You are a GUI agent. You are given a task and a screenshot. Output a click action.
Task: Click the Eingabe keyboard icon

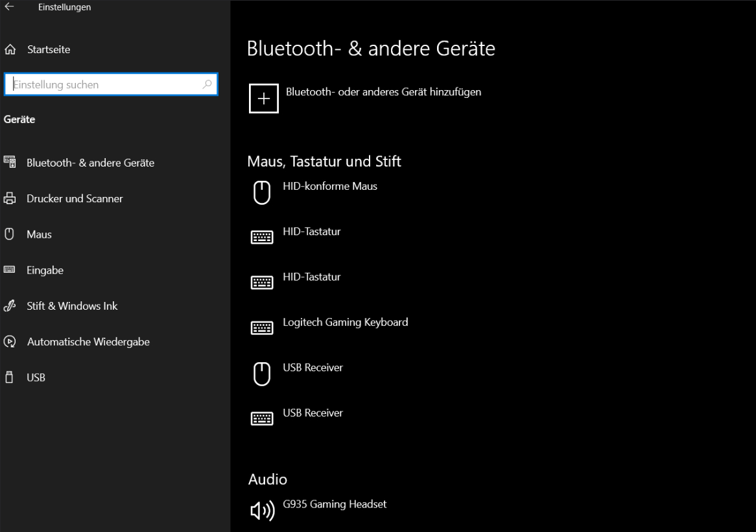tap(10, 270)
